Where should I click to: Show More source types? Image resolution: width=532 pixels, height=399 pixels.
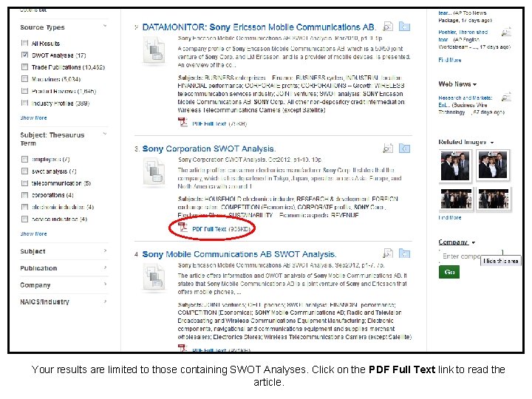pos(33,117)
